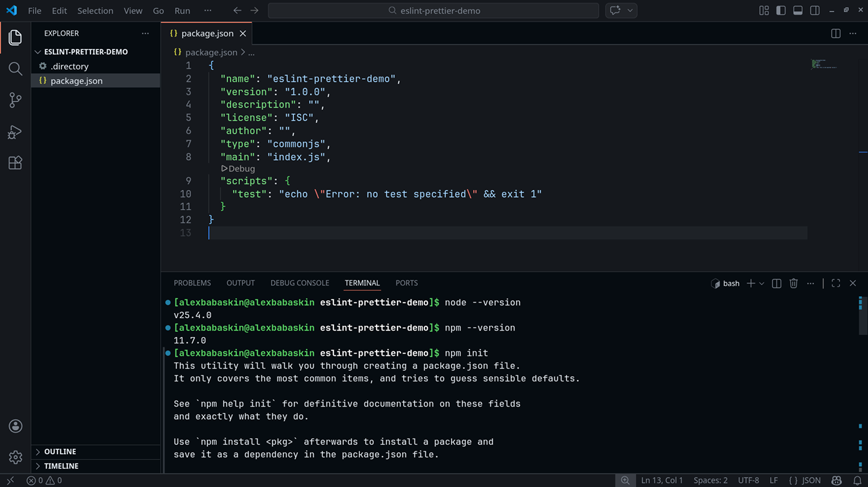
Task: Open the Search view in activity bar
Action: pyautogui.click(x=15, y=69)
